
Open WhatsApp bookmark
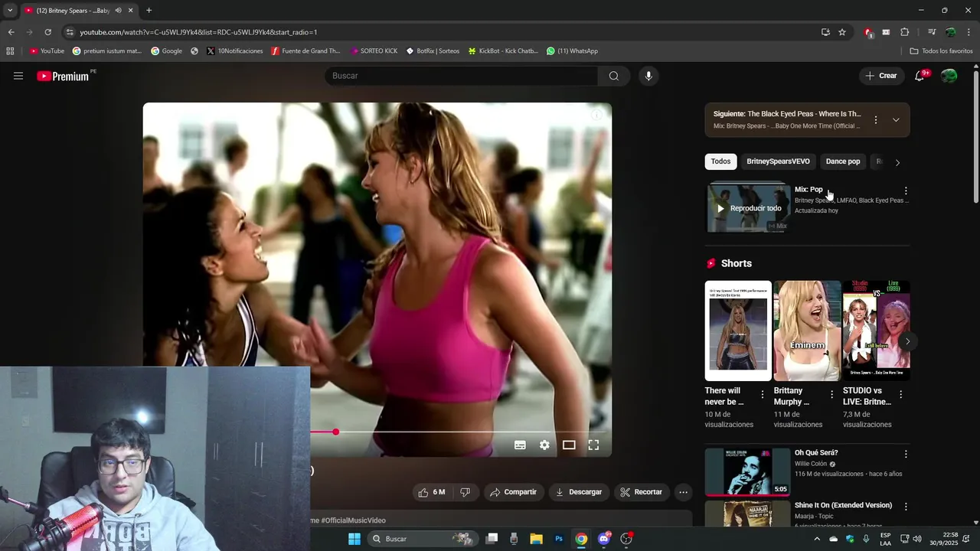[572, 51]
